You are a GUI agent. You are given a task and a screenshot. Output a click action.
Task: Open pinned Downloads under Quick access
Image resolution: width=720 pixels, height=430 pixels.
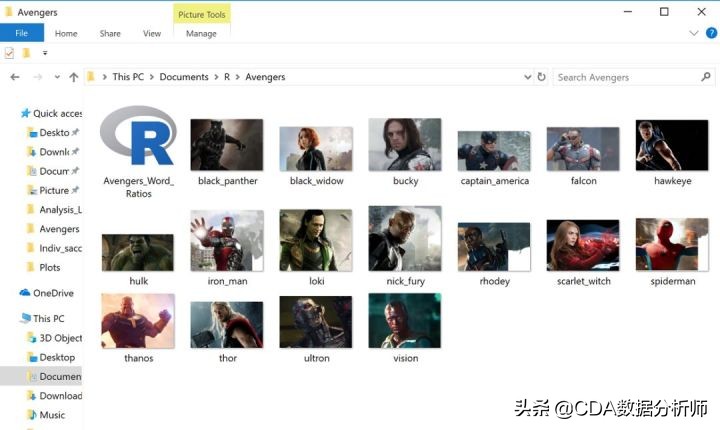[x=54, y=152]
